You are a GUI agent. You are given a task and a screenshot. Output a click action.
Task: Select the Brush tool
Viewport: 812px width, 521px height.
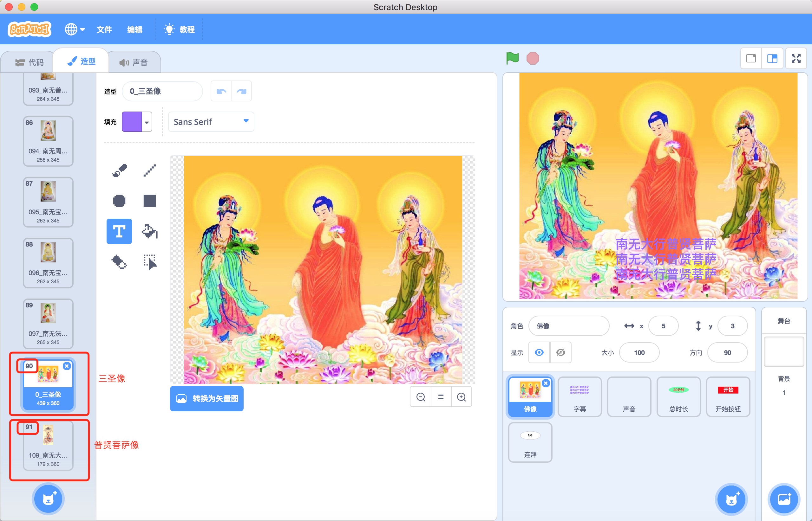click(119, 170)
